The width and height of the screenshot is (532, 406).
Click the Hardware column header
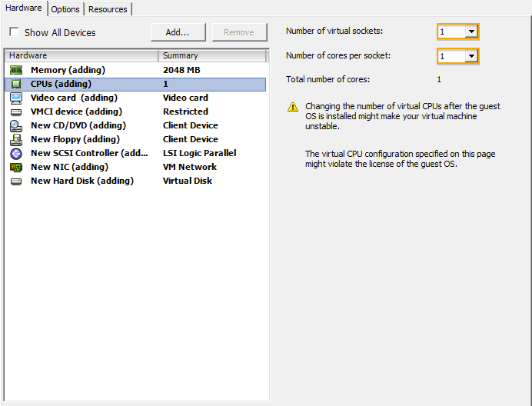pyautogui.click(x=81, y=55)
